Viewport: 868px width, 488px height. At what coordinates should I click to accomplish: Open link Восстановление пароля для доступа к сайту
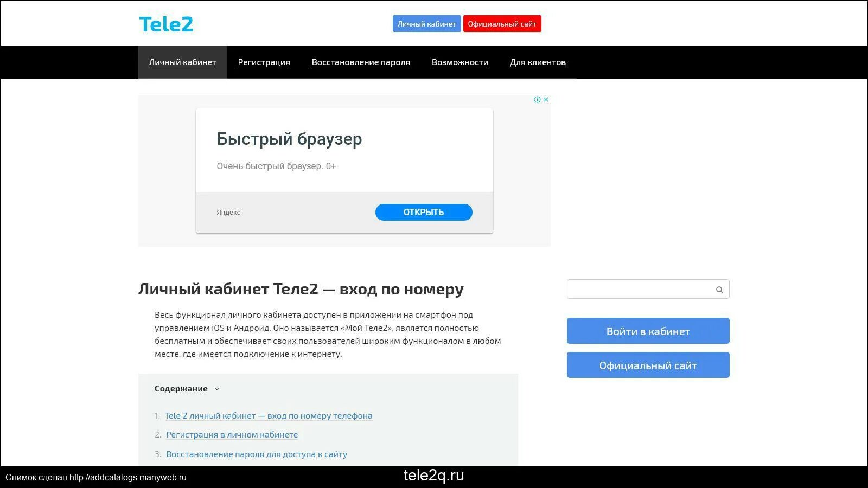(x=257, y=454)
